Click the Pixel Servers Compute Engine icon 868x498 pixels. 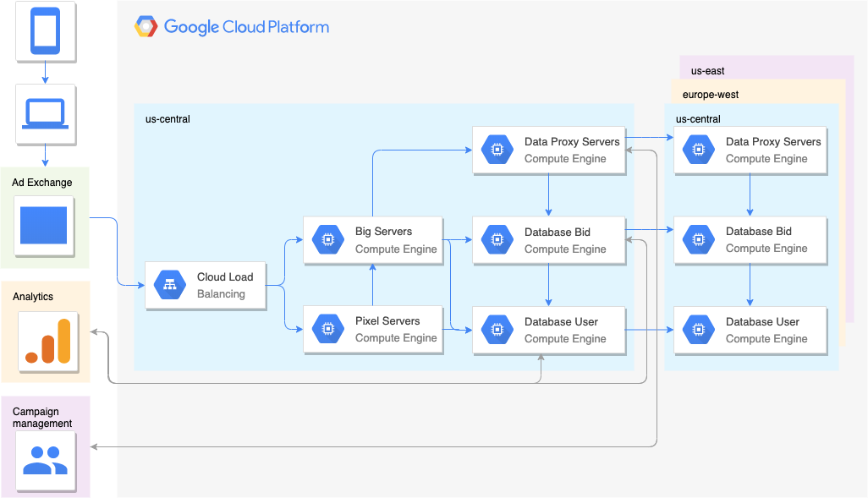click(328, 329)
